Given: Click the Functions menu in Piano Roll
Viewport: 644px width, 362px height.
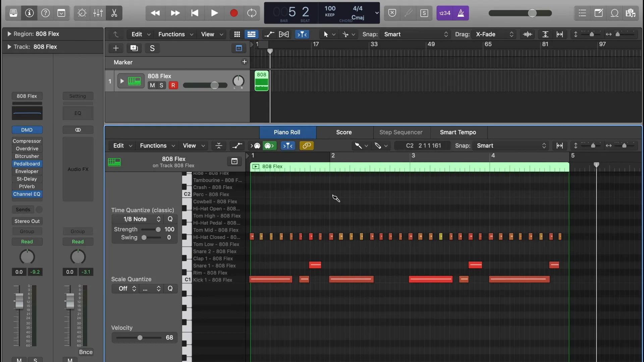Looking at the screenshot, I should [153, 145].
